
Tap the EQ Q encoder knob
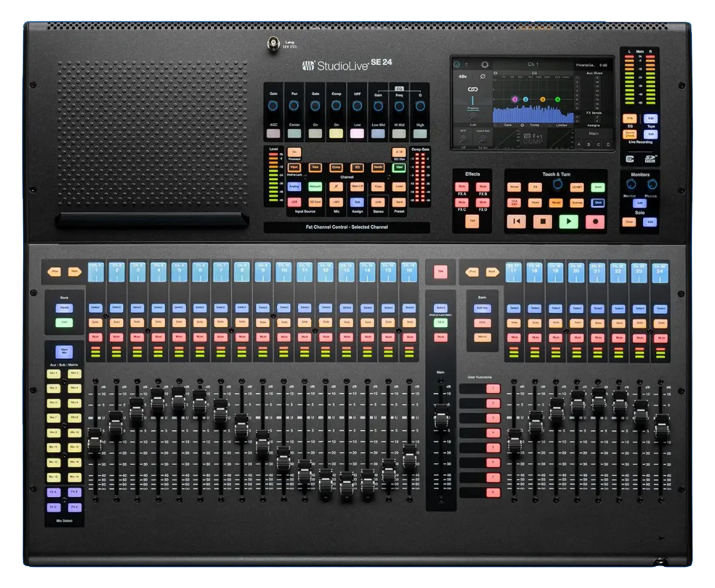point(420,105)
